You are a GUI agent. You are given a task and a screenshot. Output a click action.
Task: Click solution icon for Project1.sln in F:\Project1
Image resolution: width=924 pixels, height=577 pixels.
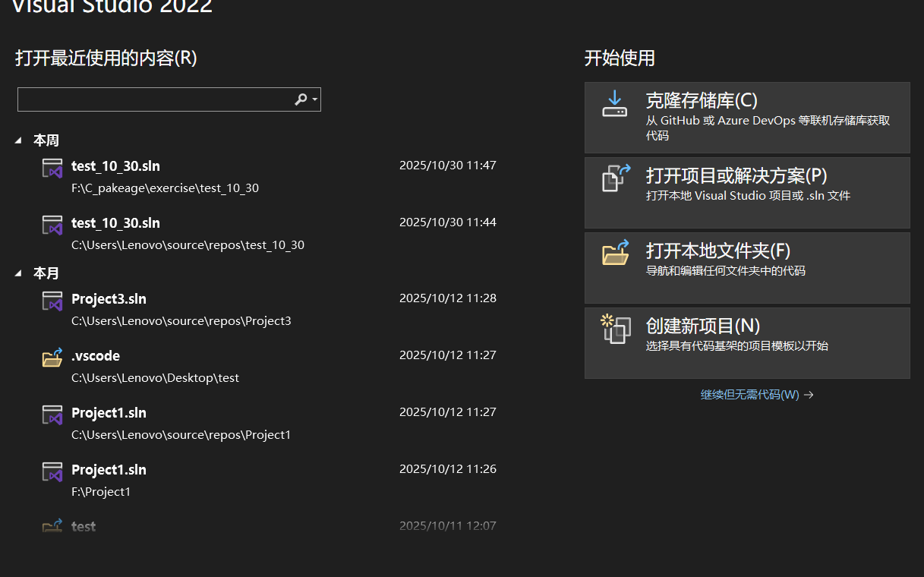(x=52, y=471)
